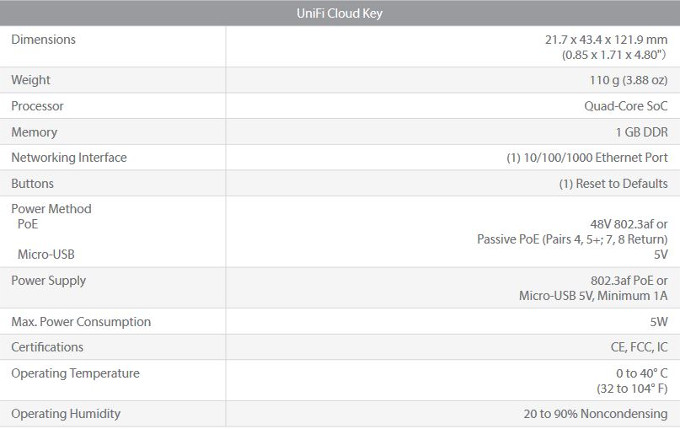Viewport: 680px width, 429px height.
Task: Click the Processor row label
Action: click(x=36, y=106)
